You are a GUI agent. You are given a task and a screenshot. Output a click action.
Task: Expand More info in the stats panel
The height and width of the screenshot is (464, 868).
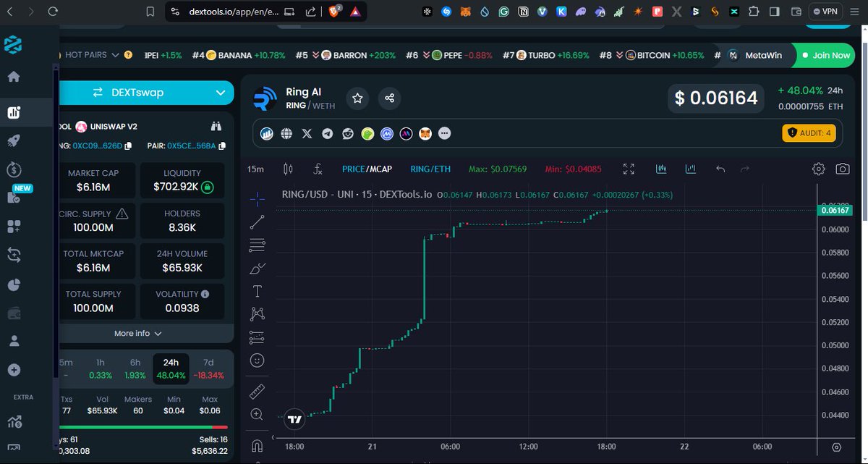pyautogui.click(x=137, y=333)
